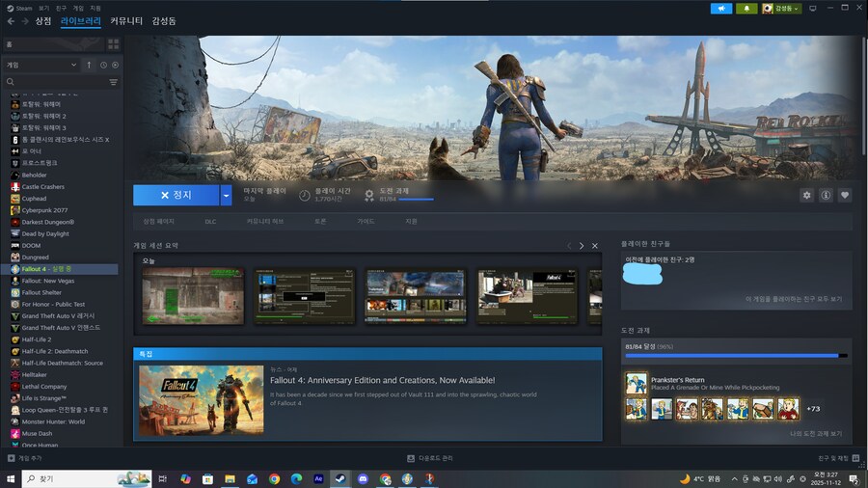Enter Big Picture mode monitor icon

(x=812, y=8)
